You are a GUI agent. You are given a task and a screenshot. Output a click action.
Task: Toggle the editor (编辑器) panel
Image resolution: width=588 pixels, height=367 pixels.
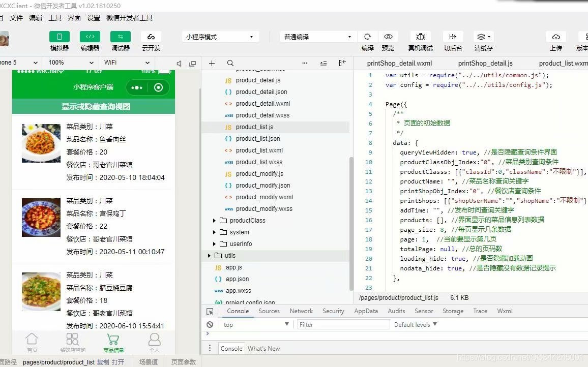(x=90, y=37)
